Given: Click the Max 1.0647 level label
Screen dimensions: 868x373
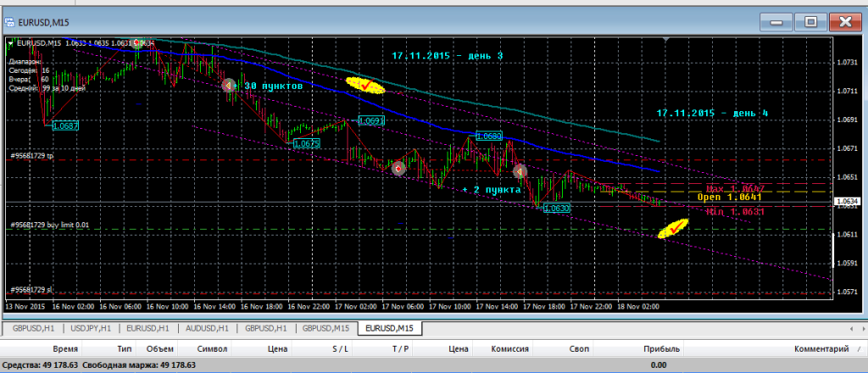Looking at the screenshot, I should coord(734,189).
